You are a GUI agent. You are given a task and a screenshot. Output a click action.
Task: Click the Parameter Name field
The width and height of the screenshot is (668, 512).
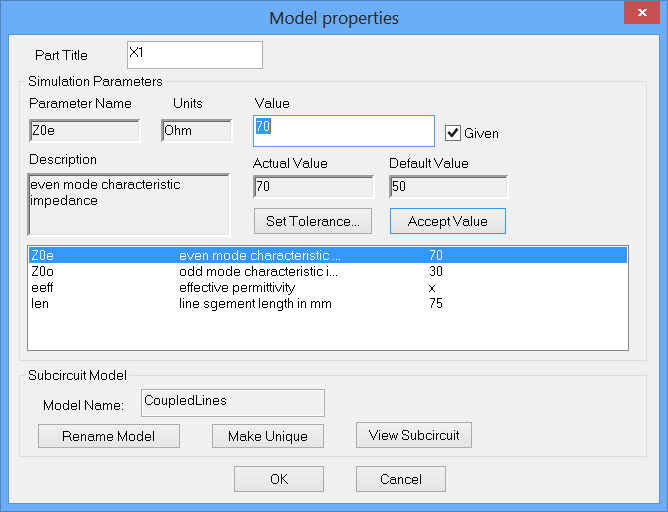click(x=84, y=130)
